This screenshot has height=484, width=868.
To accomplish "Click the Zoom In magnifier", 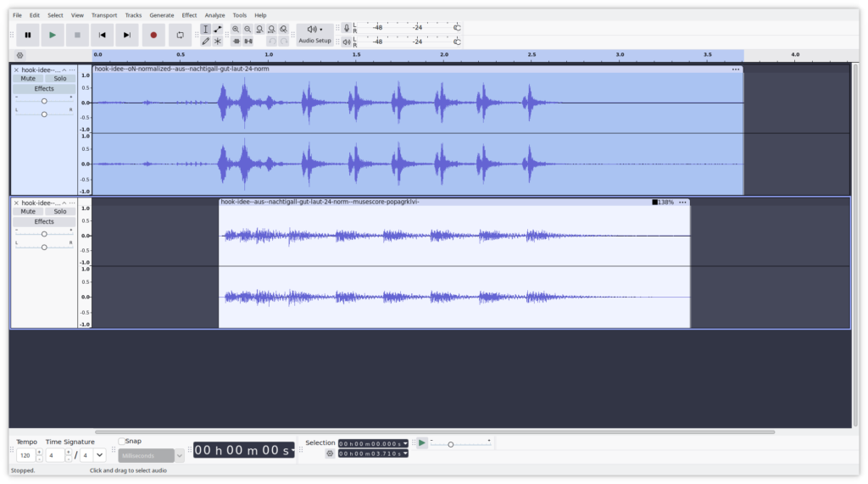I will [x=236, y=30].
